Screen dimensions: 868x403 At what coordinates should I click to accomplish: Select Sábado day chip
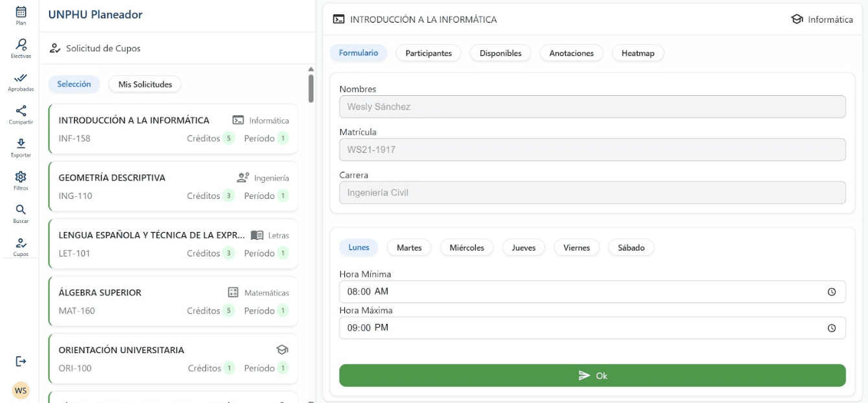631,248
